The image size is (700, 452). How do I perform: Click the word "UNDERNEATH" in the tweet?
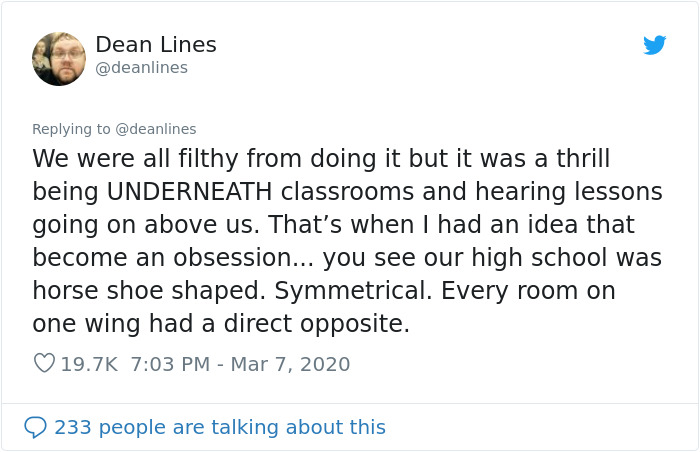pyautogui.click(x=190, y=191)
